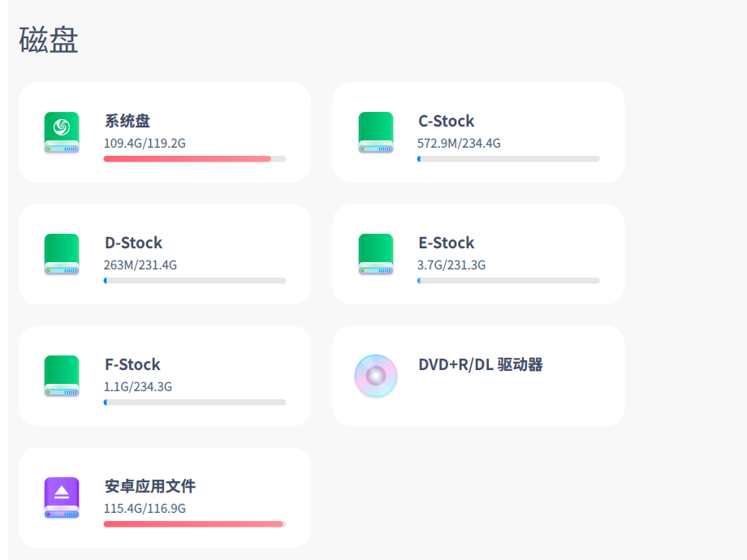The height and width of the screenshot is (560, 747).
Task: Click the 磁盘 section heading
Action: point(49,41)
